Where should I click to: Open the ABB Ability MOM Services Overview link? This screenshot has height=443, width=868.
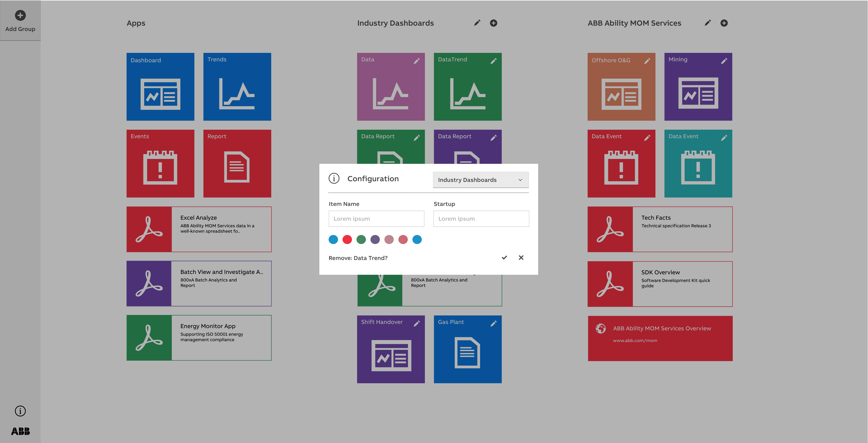(660, 338)
